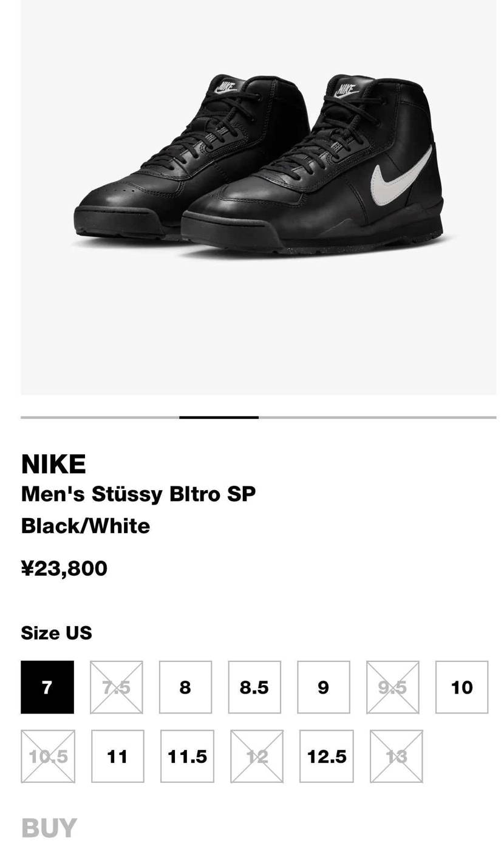This screenshot has width=504, height=863.
Task: Click the active image carousel indicator
Action: [219, 417]
